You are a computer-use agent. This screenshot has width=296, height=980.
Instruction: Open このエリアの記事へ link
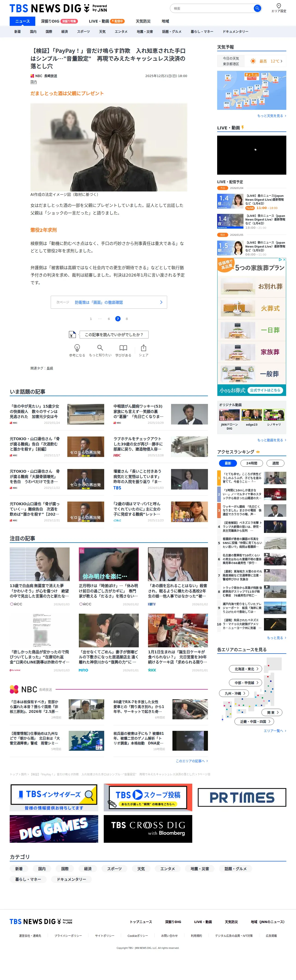coord(192,761)
